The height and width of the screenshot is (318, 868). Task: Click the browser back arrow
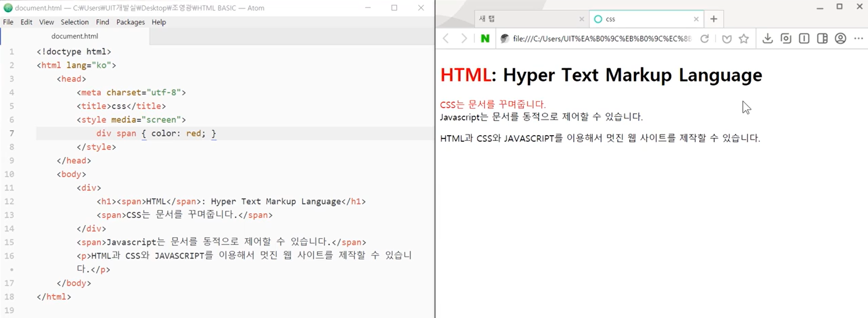tap(446, 38)
